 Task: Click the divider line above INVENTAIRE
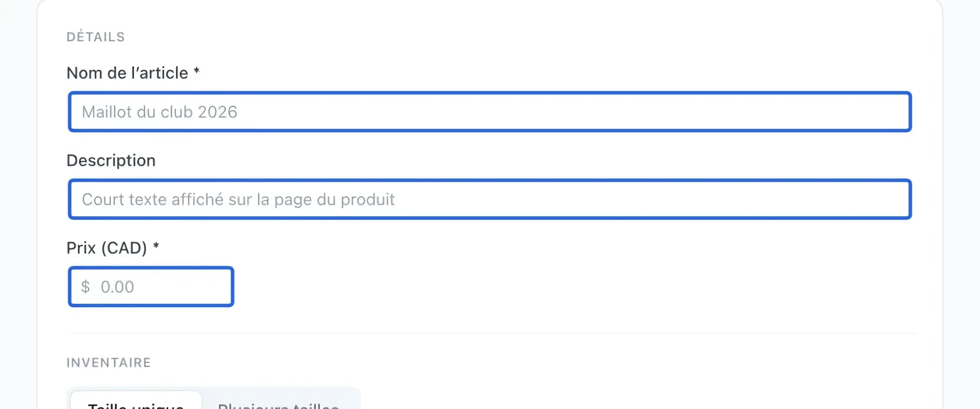tap(492, 333)
